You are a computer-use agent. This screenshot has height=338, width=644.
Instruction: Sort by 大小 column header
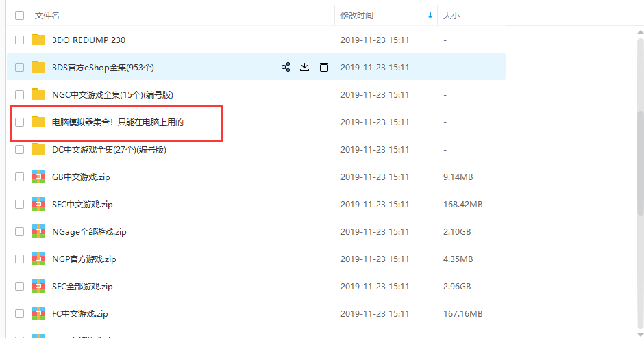(451, 16)
